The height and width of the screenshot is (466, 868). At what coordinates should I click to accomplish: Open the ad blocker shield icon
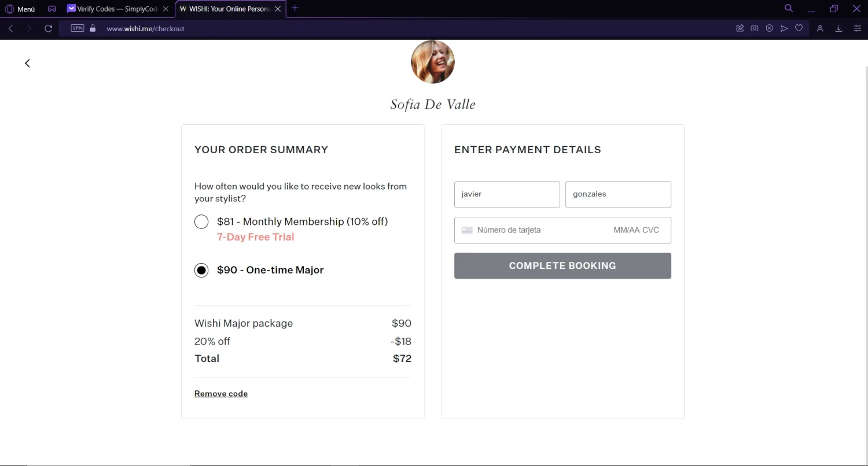coord(770,28)
